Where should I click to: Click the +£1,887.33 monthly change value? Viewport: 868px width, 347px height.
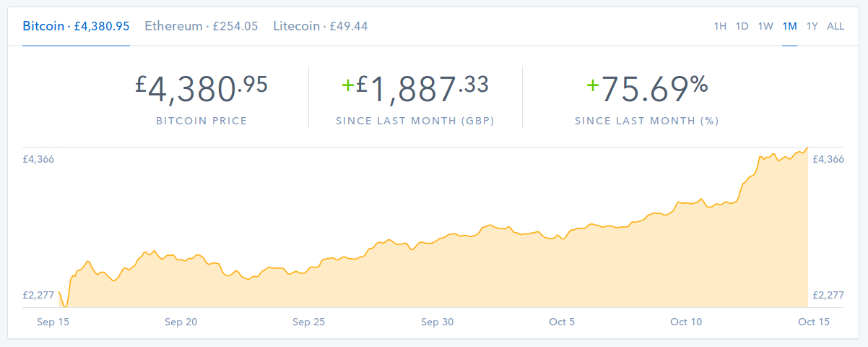coord(415,88)
